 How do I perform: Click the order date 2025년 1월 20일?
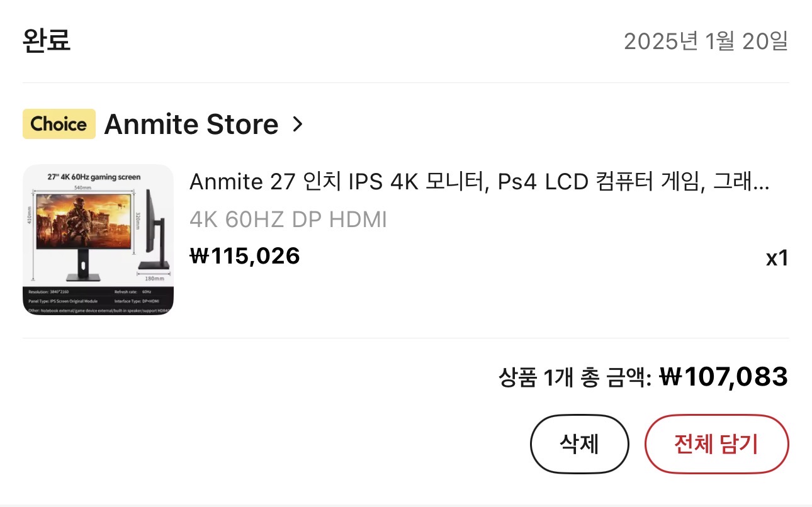pyautogui.click(x=705, y=42)
